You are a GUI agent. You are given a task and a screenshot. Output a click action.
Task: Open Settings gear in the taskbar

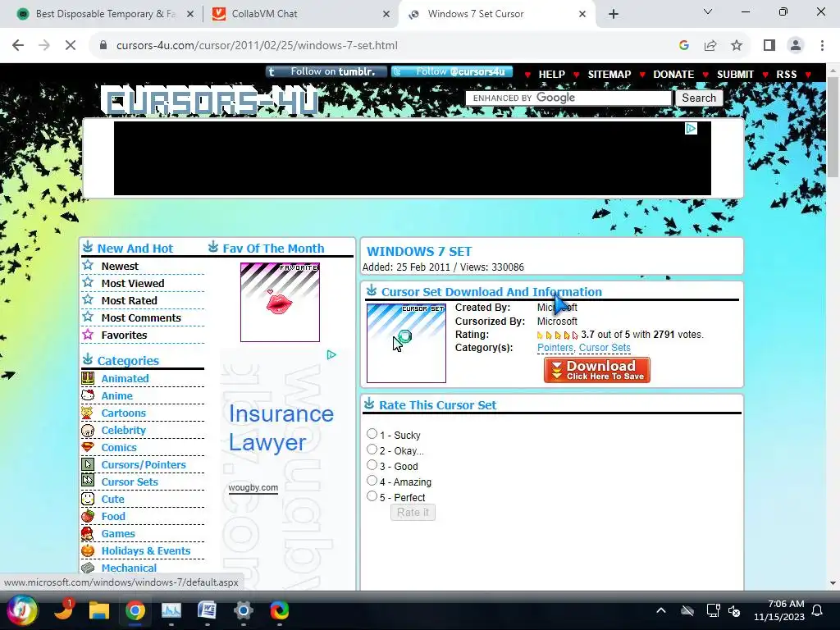(243, 610)
